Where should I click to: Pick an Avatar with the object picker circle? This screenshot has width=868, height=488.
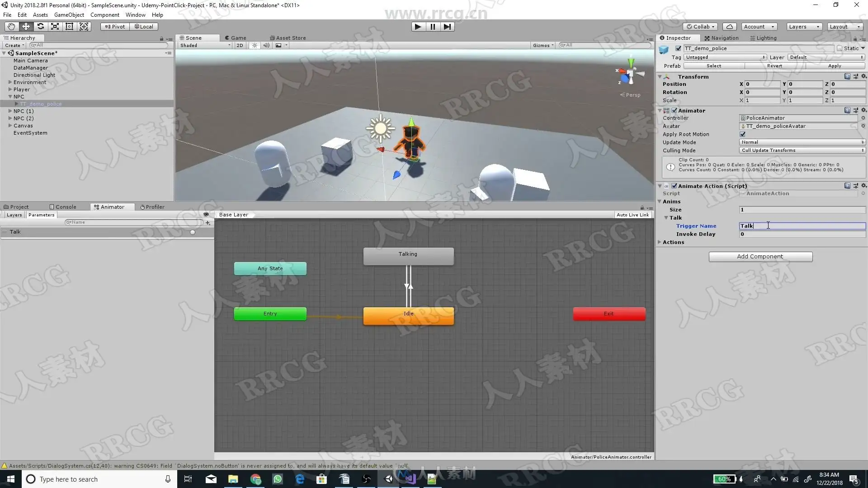click(863, 126)
